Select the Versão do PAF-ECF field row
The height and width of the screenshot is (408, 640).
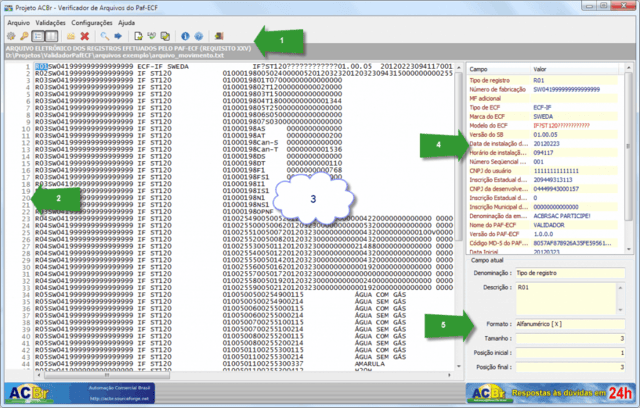pyautogui.click(x=543, y=234)
